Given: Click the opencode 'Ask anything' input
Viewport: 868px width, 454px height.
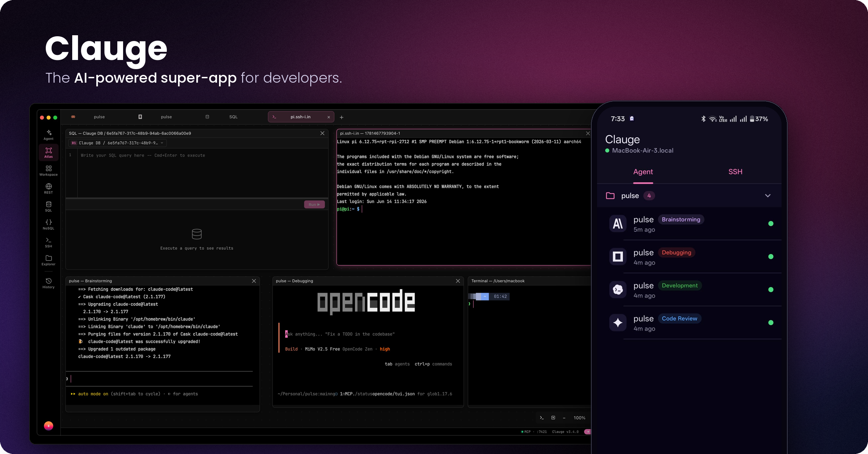Looking at the screenshot, I should click(340, 334).
